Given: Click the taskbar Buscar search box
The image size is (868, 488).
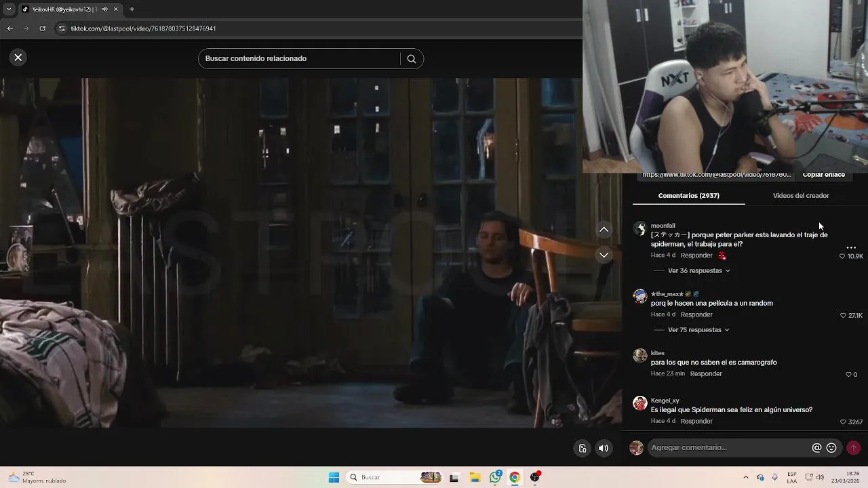Looking at the screenshot, I should click(x=395, y=478).
